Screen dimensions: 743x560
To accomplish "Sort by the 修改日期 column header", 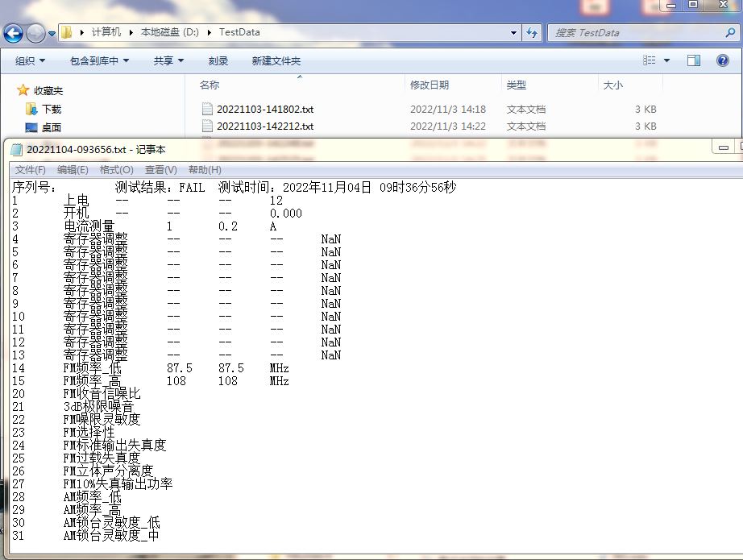I will coord(430,85).
